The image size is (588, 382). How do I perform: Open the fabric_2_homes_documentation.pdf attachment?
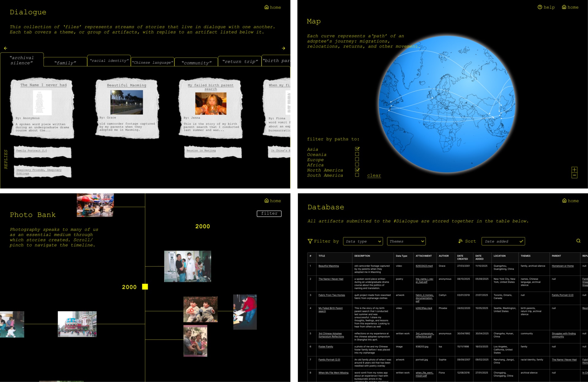[424, 298]
